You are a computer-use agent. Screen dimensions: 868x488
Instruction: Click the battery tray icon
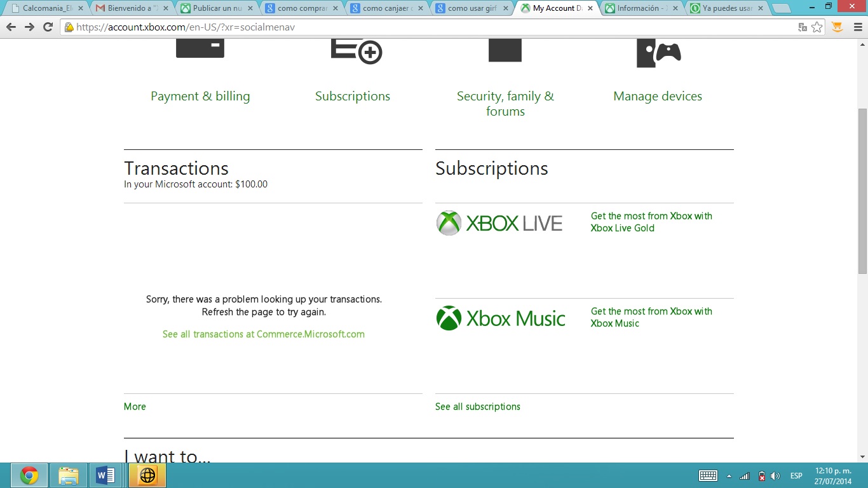[761, 476]
